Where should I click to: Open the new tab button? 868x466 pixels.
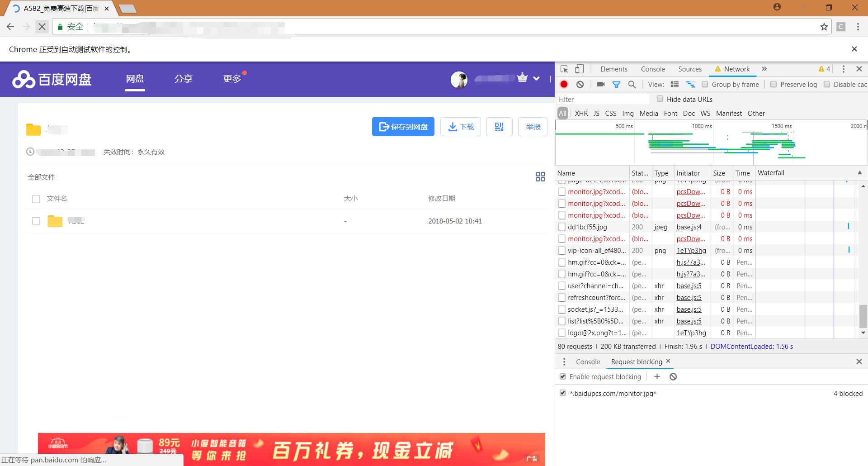point(127,8)
